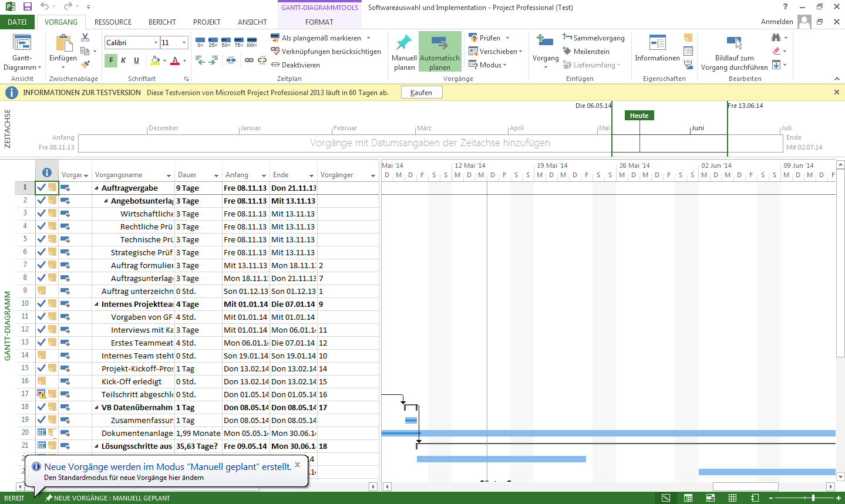Close the Manuell geplant notification tooltip
Image resolution: width=845 pixels, height=504 pixels.
pos(297,464)
